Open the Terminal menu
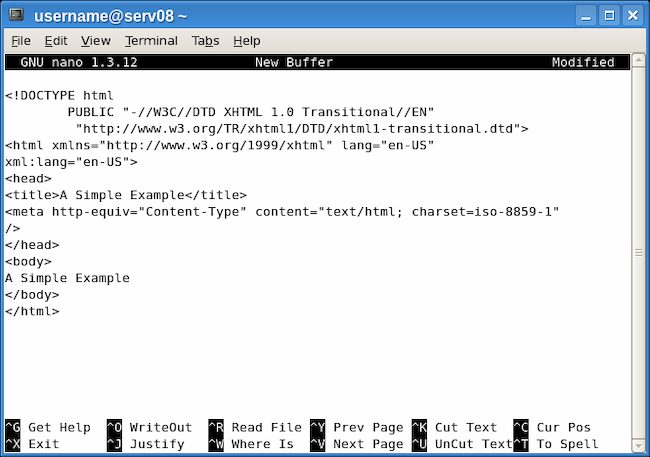The image size is (650, 457). pos(151,41)
